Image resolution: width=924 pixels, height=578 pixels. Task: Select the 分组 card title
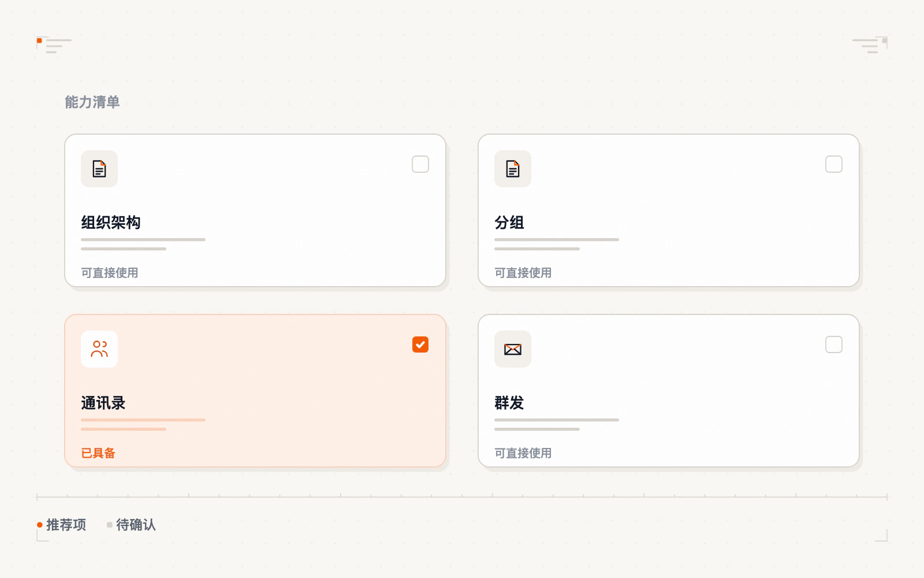(509, 223)
